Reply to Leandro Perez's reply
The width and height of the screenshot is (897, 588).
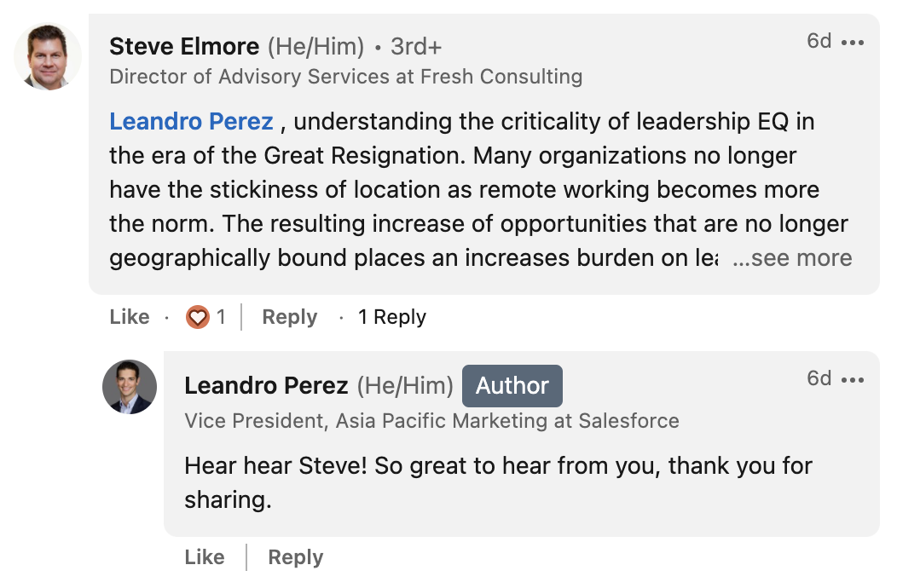pos(294,556)
